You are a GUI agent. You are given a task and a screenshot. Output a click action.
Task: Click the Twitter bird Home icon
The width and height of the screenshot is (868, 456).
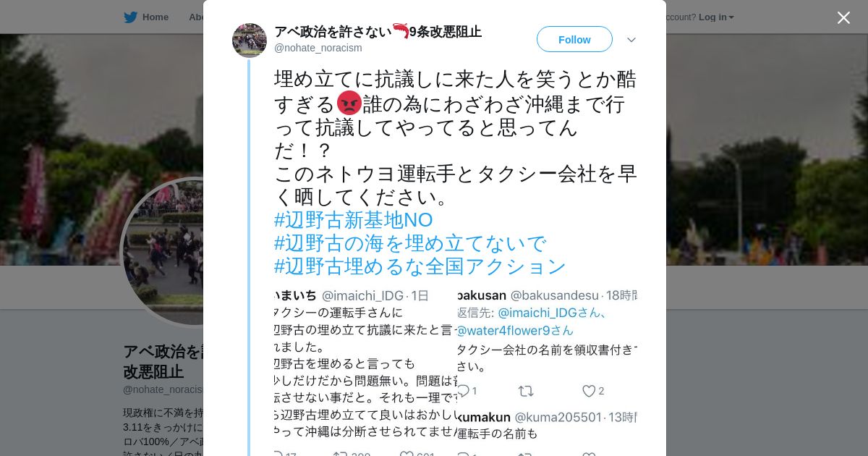click(x=130, y=17)
